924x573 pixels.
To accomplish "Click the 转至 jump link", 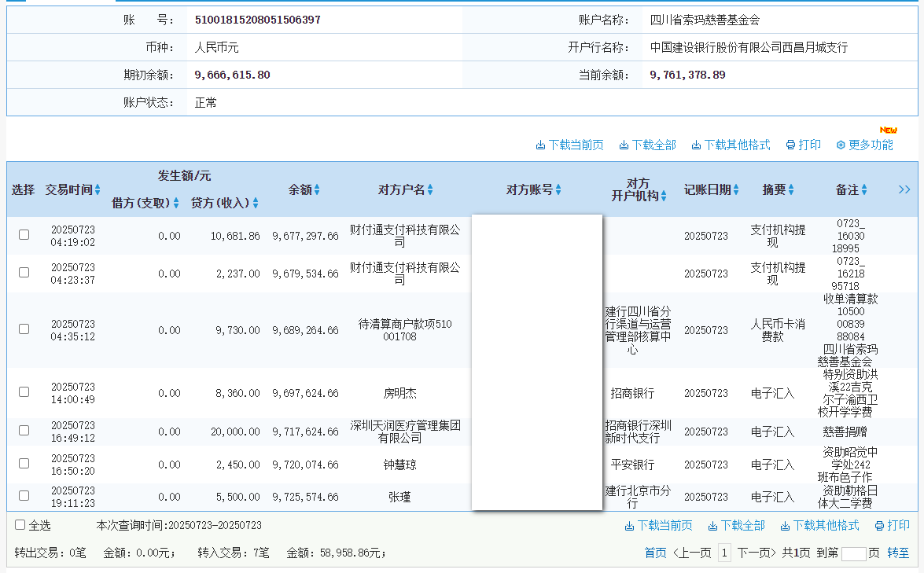I will pos(898,553).
